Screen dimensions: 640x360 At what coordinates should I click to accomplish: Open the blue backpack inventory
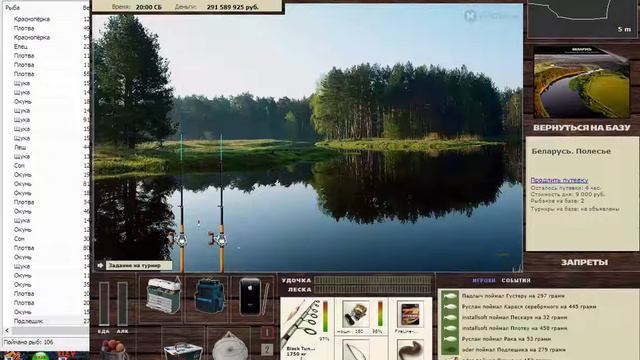pos(209,296)
